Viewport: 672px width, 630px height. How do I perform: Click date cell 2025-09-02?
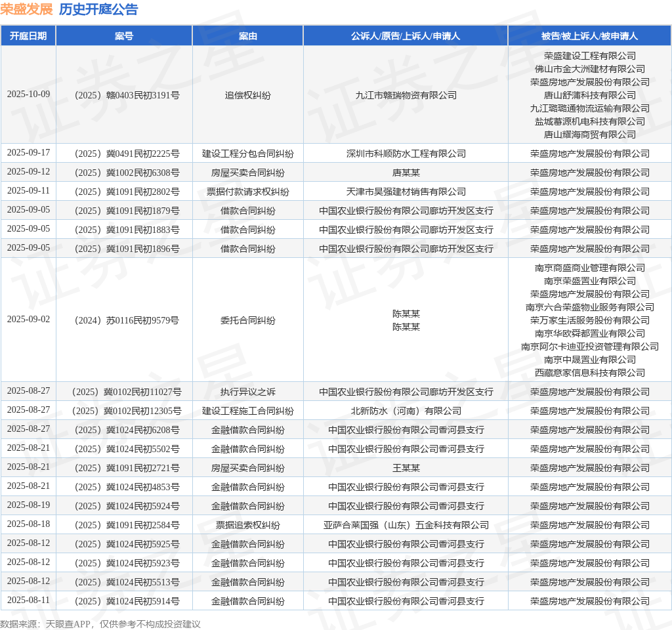28,320
